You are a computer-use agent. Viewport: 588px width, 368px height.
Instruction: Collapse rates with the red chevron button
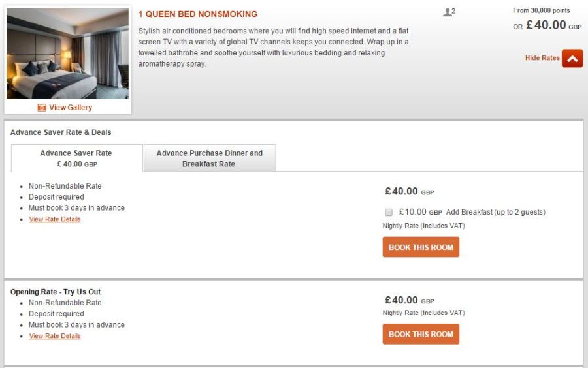pyautogui.click(x=572, y=58)
